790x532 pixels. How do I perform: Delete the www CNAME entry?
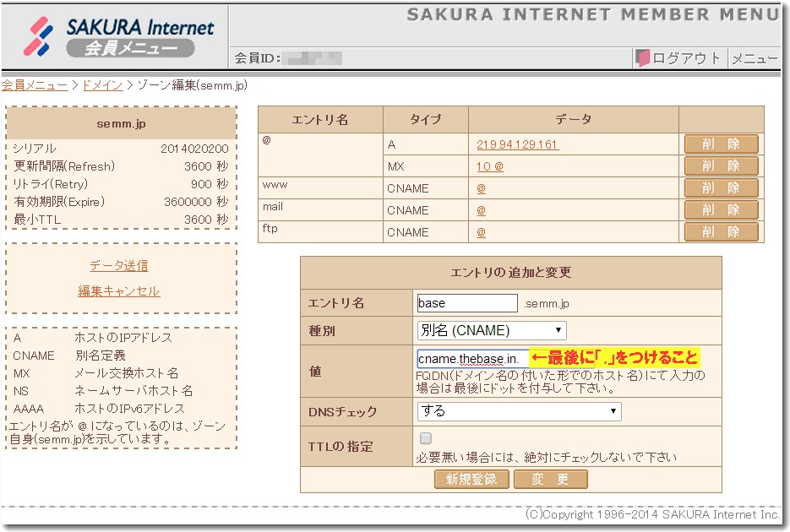721,187
